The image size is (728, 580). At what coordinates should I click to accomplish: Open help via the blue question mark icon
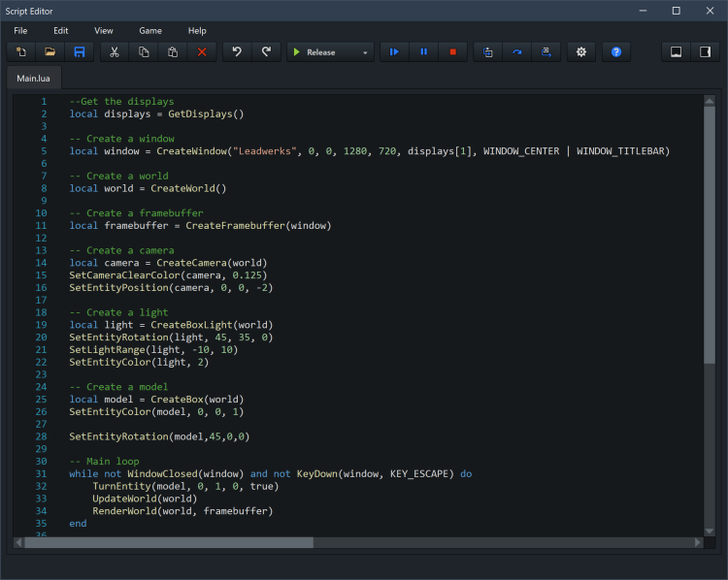click(x=615, y=52)
